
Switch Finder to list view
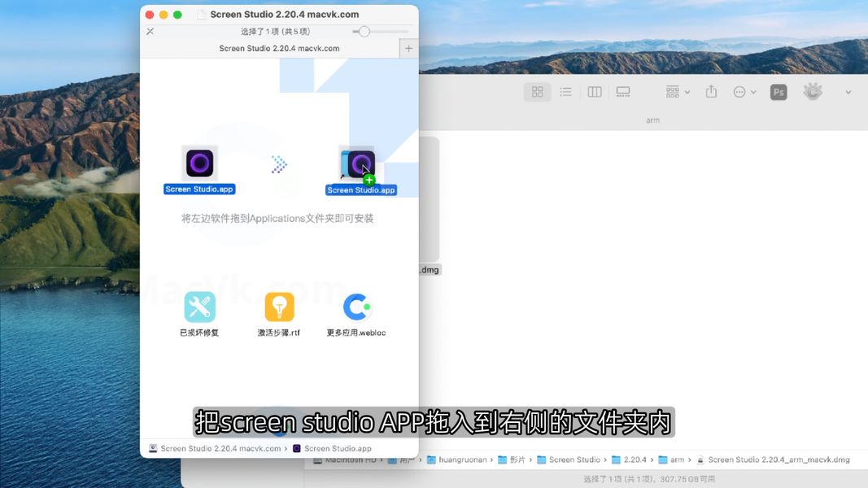(565, 92)
